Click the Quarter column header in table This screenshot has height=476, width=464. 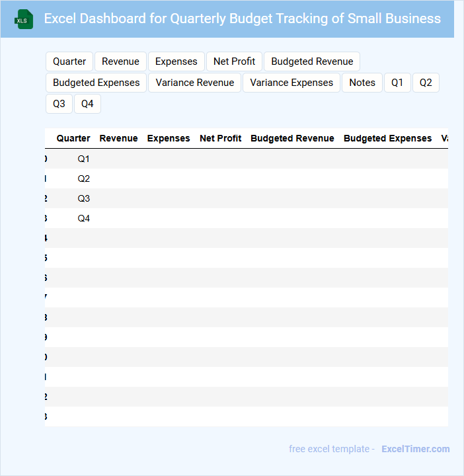click(73, 138)
